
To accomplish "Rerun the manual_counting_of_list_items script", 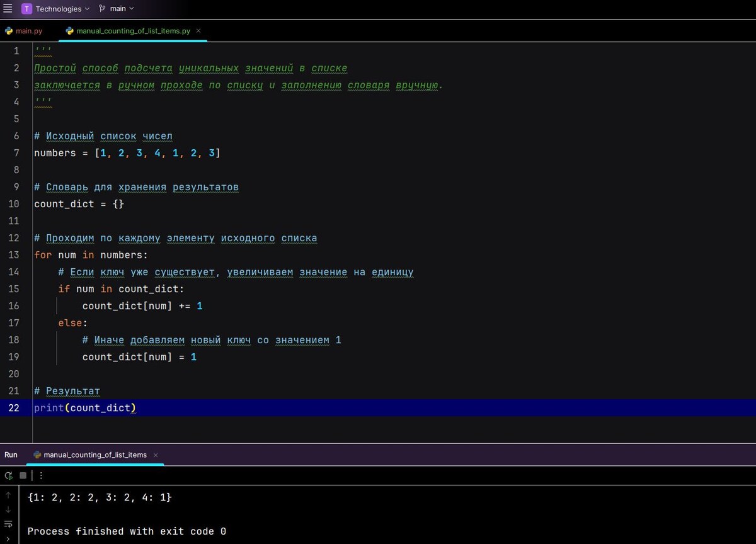I will click(x=8, y=475).
